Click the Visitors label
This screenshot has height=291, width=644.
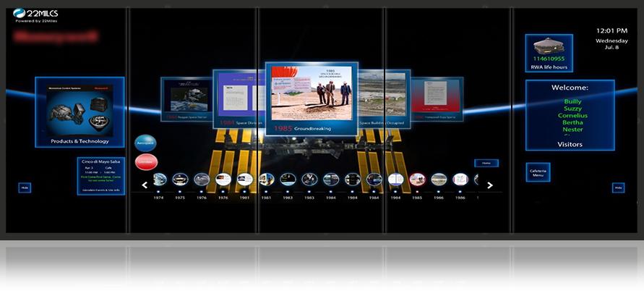(570, 145)
